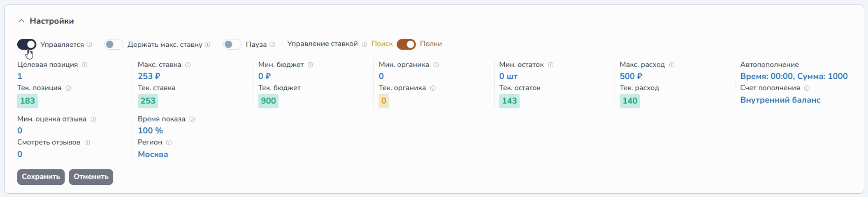
Task: Open Счет пополнения Внутренний баланс selector
Action: (780, 100)
